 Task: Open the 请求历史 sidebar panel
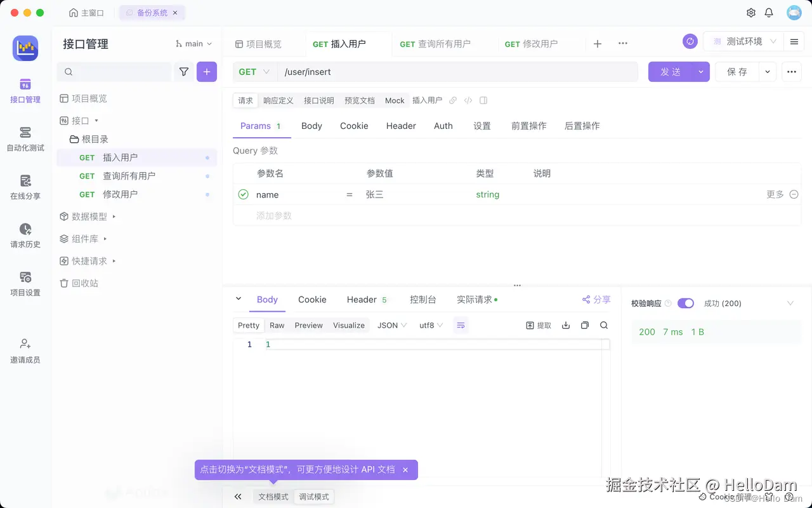click(25, 236)
